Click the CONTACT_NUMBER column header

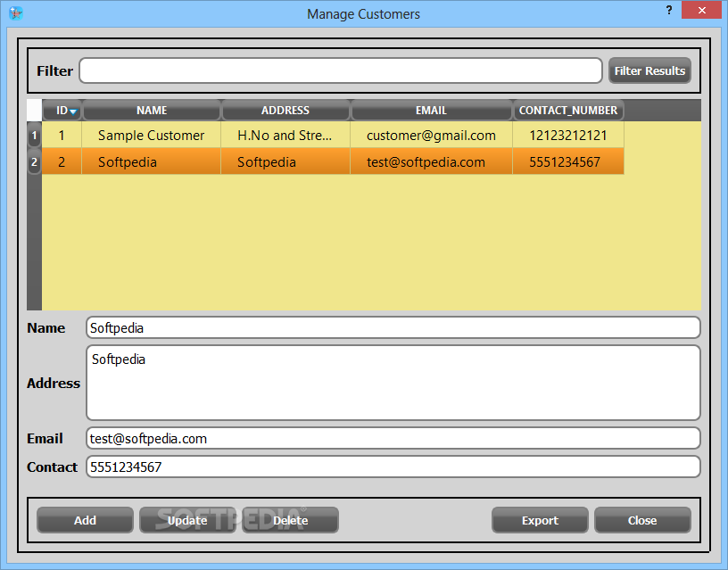pyautogui.click(x=567, y=110)
